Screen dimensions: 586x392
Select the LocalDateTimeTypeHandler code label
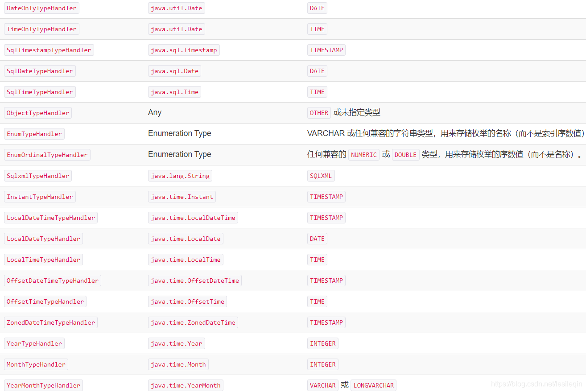[51, 218]
